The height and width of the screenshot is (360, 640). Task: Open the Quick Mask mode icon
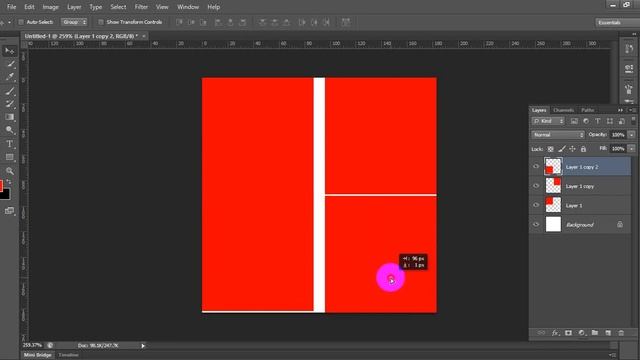tap(9, 211)
